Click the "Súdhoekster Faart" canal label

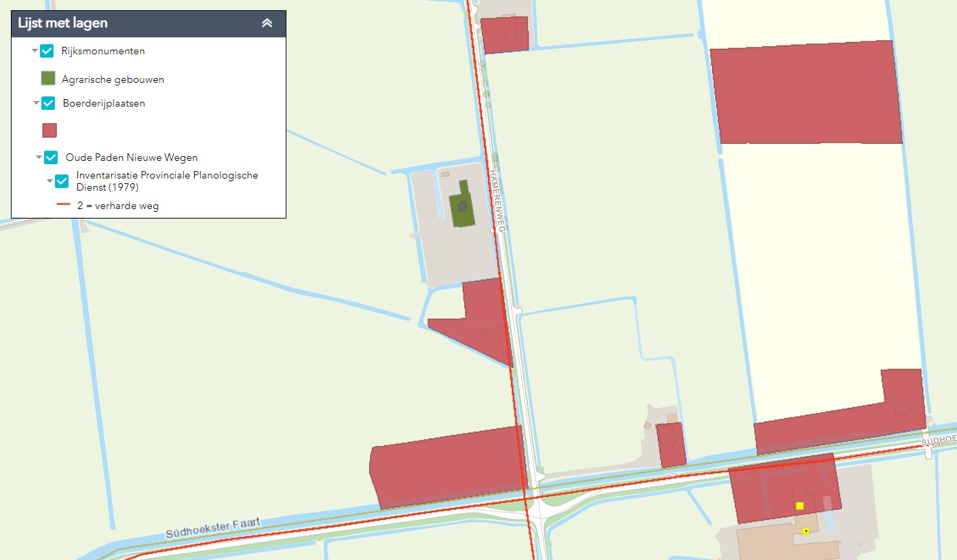[x=213, y=528]
